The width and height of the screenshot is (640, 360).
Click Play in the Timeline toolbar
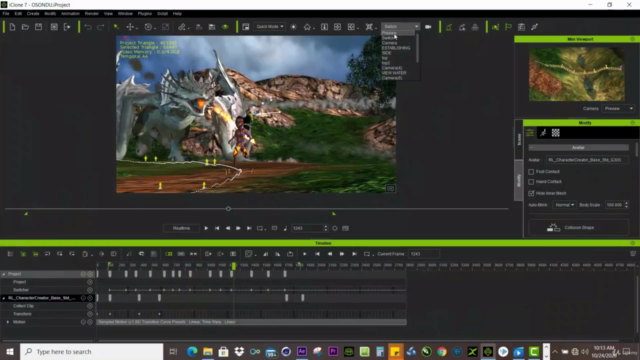(304, 254)
